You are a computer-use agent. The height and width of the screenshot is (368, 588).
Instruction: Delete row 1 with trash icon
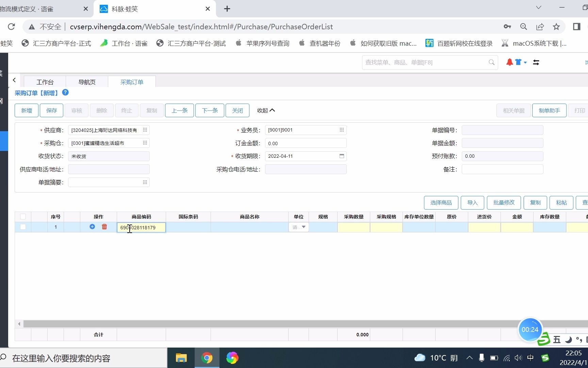point(104,227)
